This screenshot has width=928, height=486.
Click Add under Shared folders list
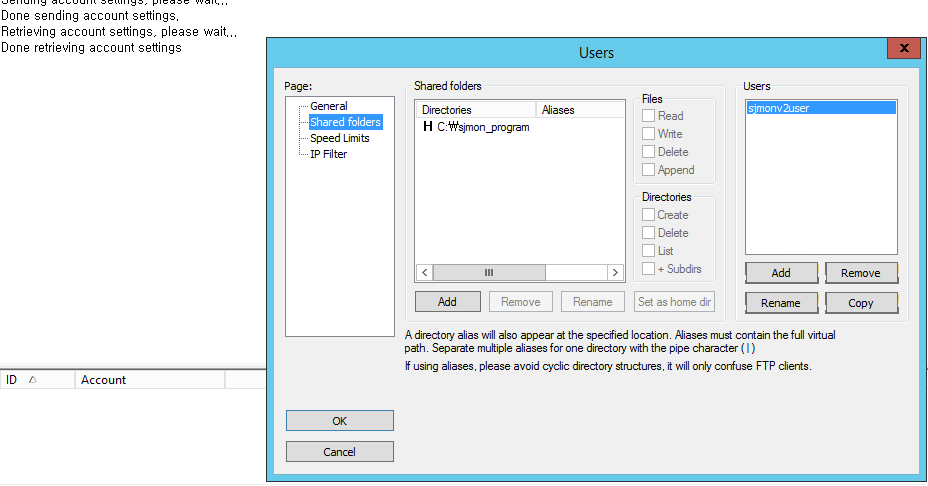click(x=447, y=302)
